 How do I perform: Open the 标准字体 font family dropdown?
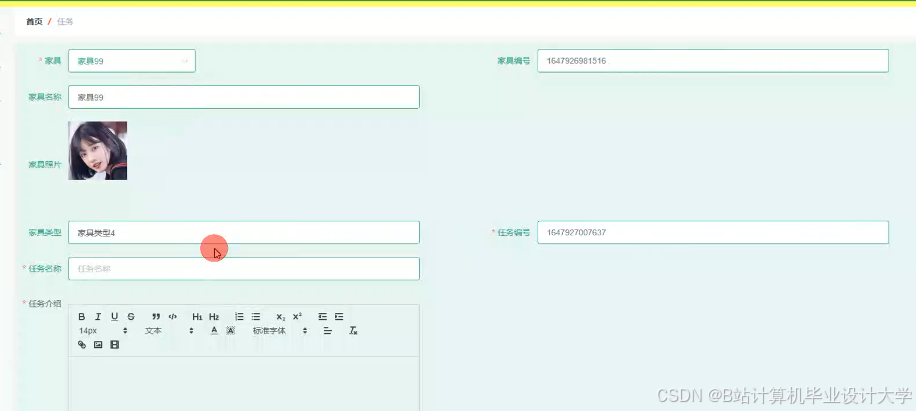[x=279, y=330]
